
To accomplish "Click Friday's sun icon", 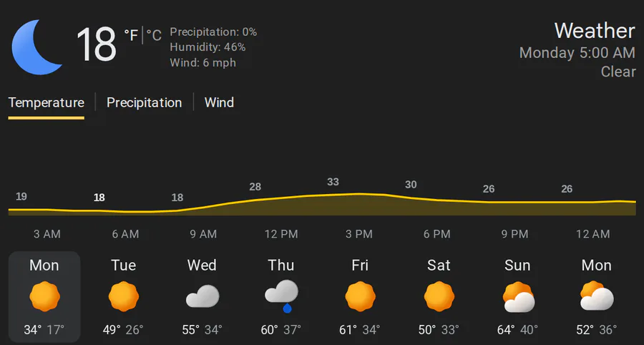I will [360, 296].
